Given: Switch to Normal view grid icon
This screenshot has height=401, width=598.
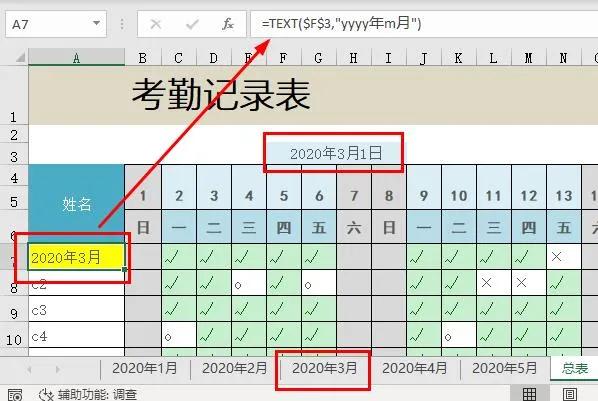Looking at the screenshot, I should 529,394.
